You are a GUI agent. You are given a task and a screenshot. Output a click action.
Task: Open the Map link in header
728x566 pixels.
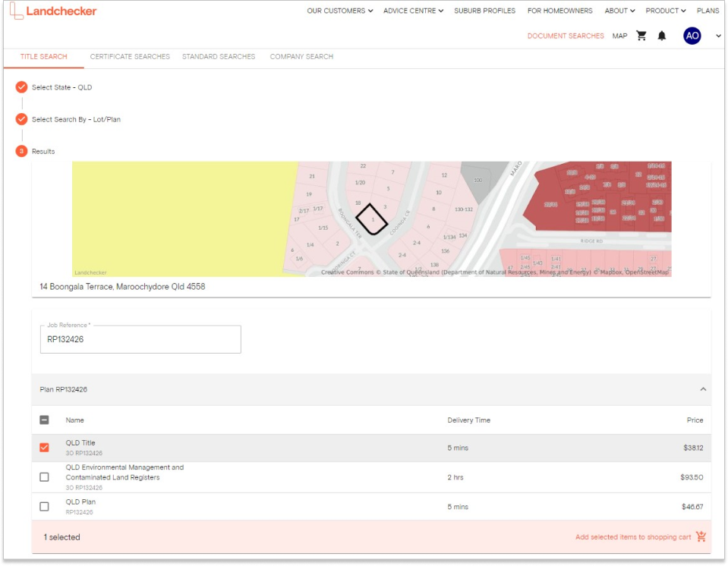(619, 36)
